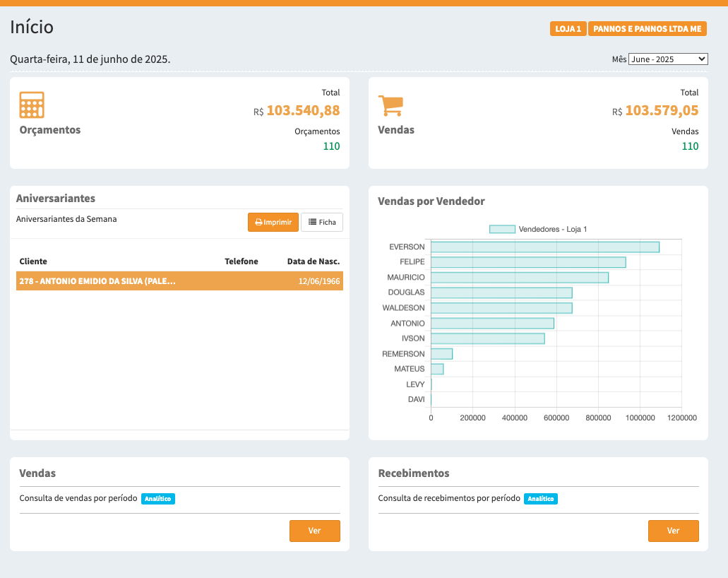Viewport: 728px width, 578px height.
Task: Click the Ver button under Vendas
Action: (x=314, y=531)
